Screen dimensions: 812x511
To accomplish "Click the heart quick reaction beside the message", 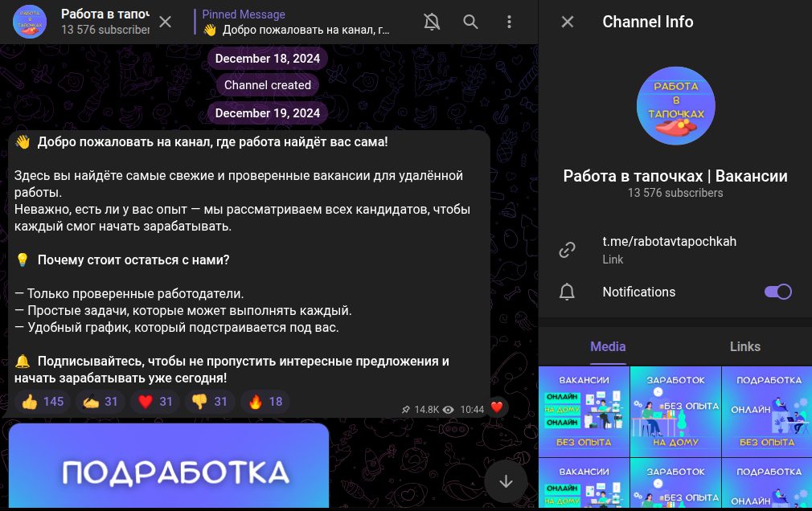I will point(497,407).
